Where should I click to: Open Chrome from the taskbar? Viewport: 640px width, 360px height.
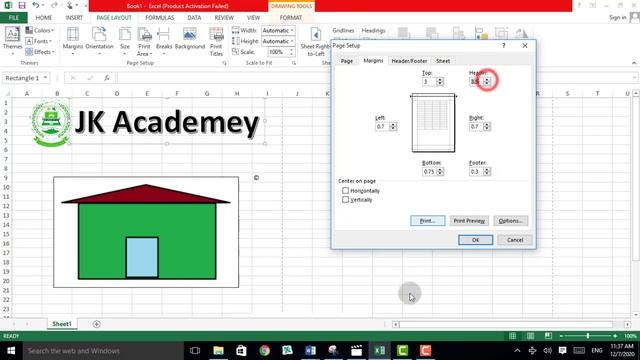click(x=264, y=351)
